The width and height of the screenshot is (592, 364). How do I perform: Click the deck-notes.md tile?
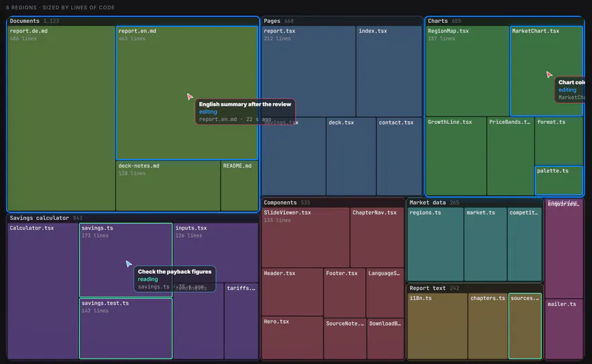tap(168, 186)
